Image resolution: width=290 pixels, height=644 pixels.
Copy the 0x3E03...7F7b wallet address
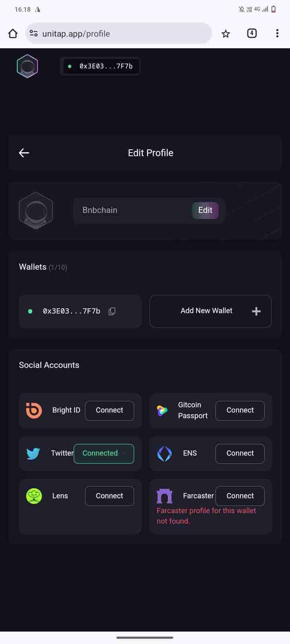tap(112, 311)
